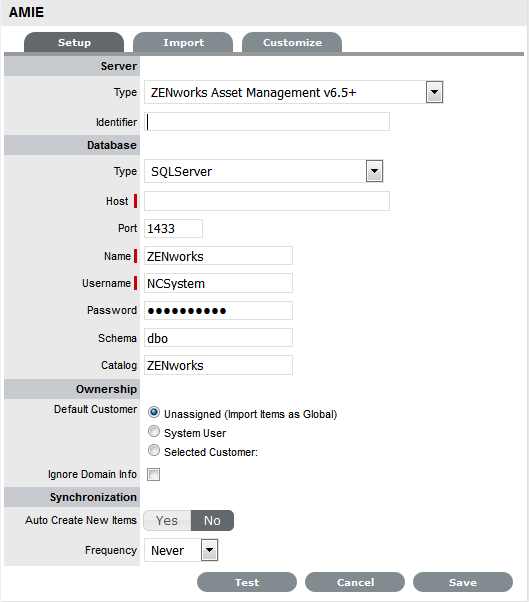Enable the Ignore Domain Info checkbox
Screen dimensions: 529x602
click(x=154, y=475)
